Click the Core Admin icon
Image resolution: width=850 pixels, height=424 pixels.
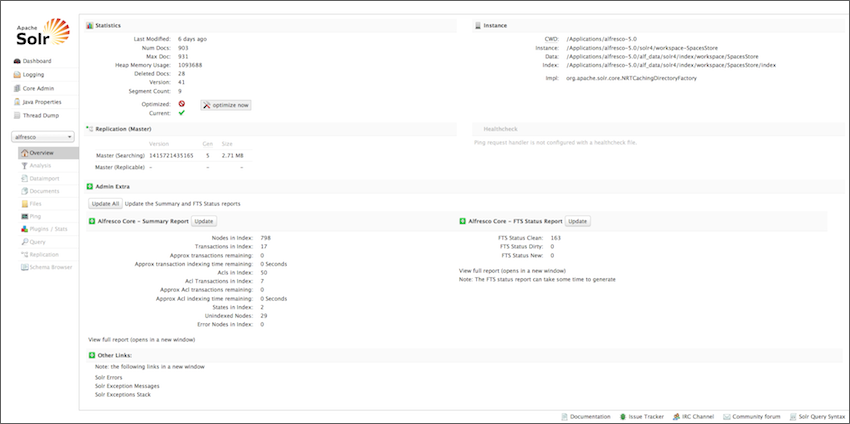coord(17,88)
